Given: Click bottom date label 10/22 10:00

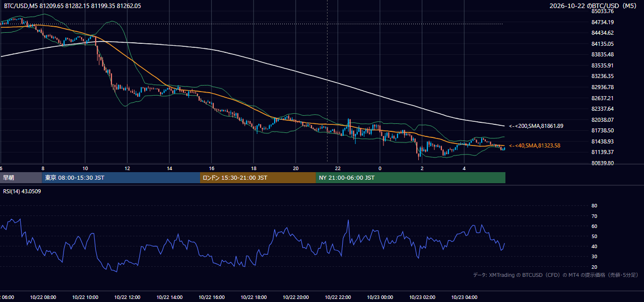Looking at the screenshot, I should (85, 297).
